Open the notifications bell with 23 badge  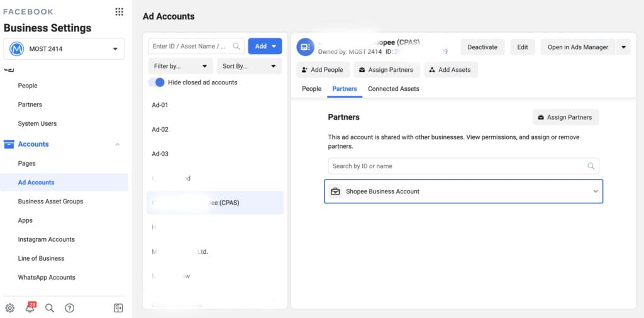click(x=30, y=308)
